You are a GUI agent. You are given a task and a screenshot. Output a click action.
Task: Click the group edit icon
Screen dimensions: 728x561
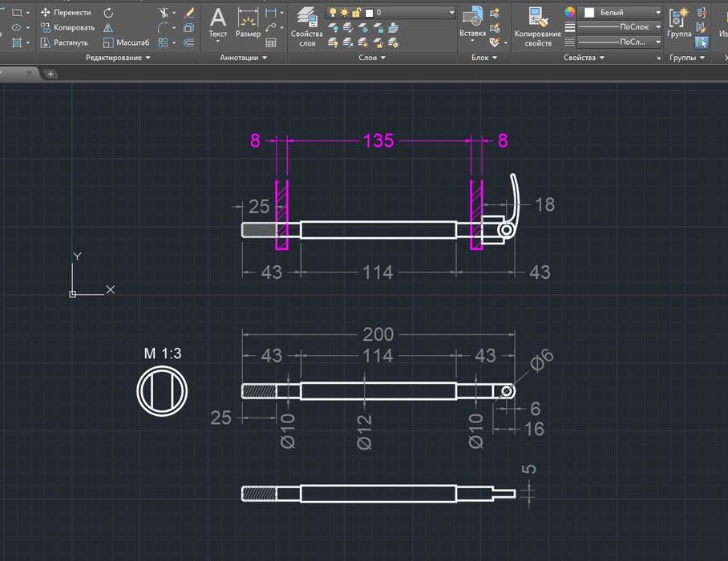[x=702, y=28]
